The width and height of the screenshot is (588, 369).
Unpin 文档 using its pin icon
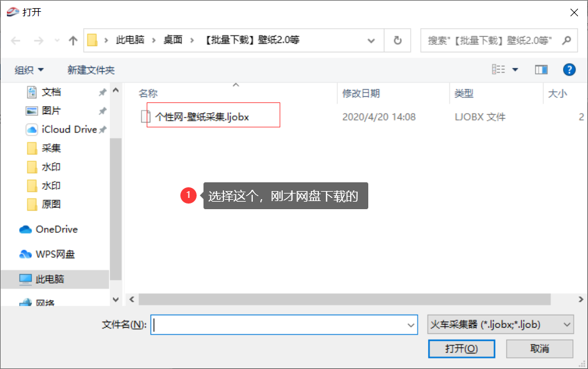pyautogui.click(x=102, y=92)
